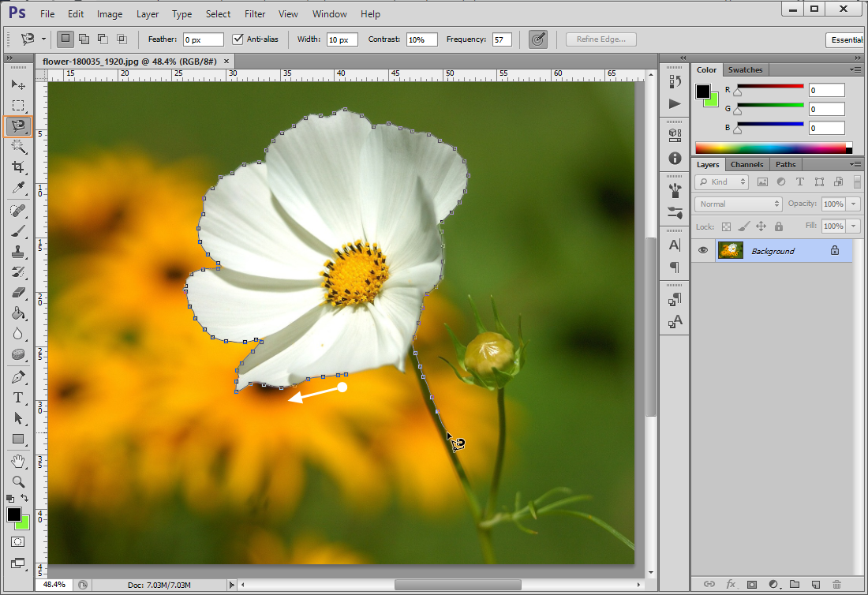Open the layer Kind filter dropdown
This screenshot has width=868, height=595.
[721, 181]
